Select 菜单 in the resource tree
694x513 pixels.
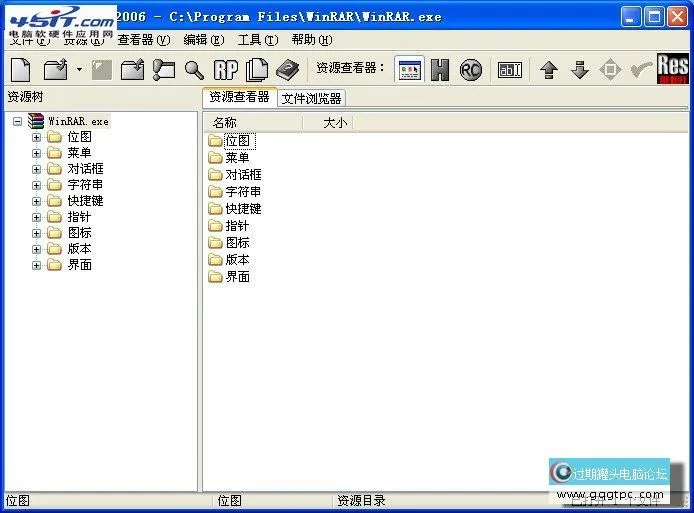click(79, 153)
